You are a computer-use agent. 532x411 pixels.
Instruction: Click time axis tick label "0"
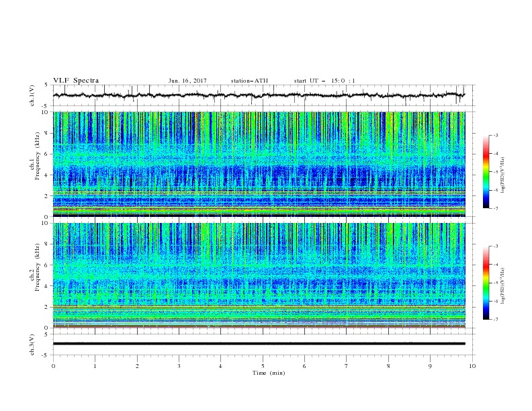click(x=53, y=366)
